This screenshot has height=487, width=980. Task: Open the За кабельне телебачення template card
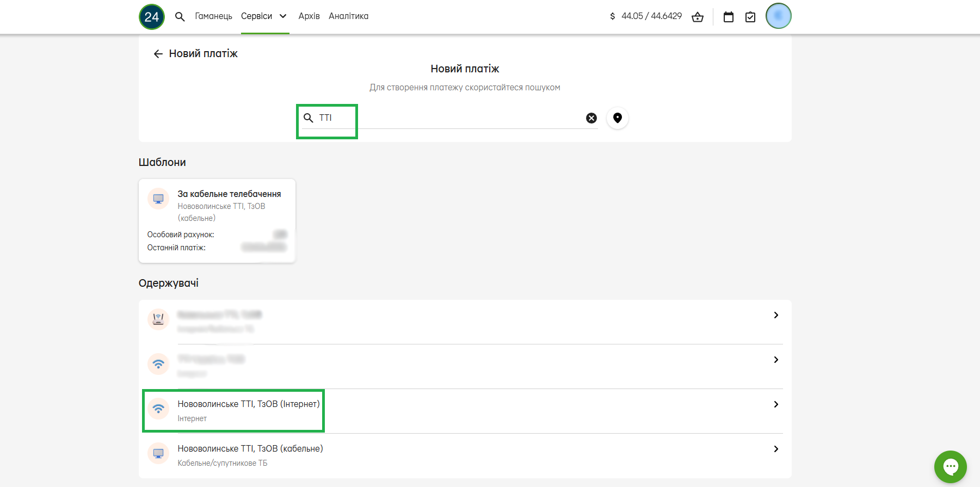217,221
